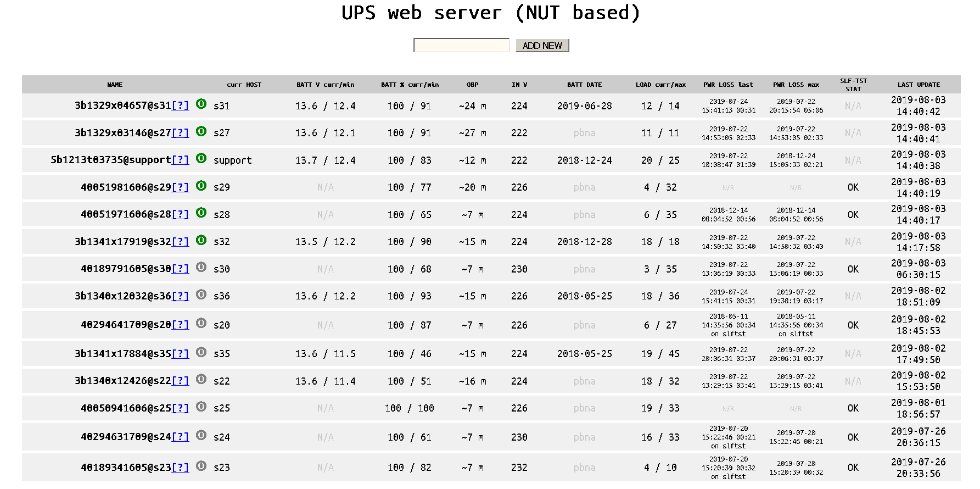The width and height of the screenshot is (980, 489).
Task: Open [?] link next to 40294641709@s20
Action: point(180,325)
